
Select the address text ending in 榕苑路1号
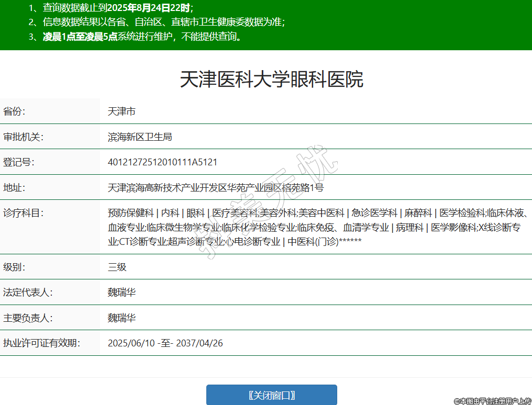point(216,188)
